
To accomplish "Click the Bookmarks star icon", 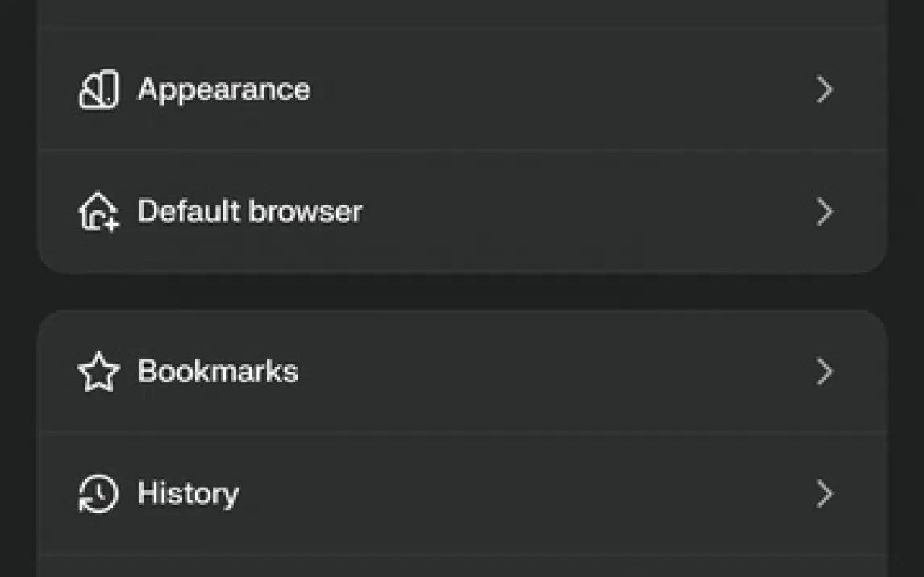I will pyautogui.click(x=98, y=372).
